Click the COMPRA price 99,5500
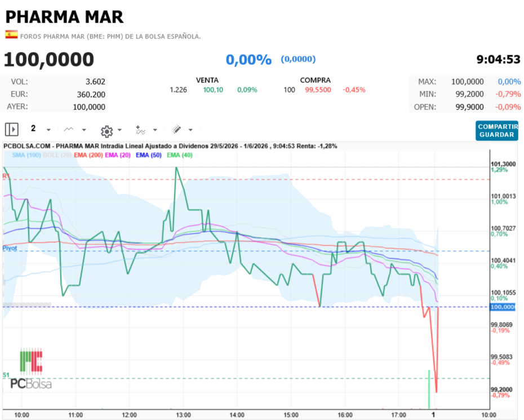The width and height of the screenshot is (524, 420). 318,90
